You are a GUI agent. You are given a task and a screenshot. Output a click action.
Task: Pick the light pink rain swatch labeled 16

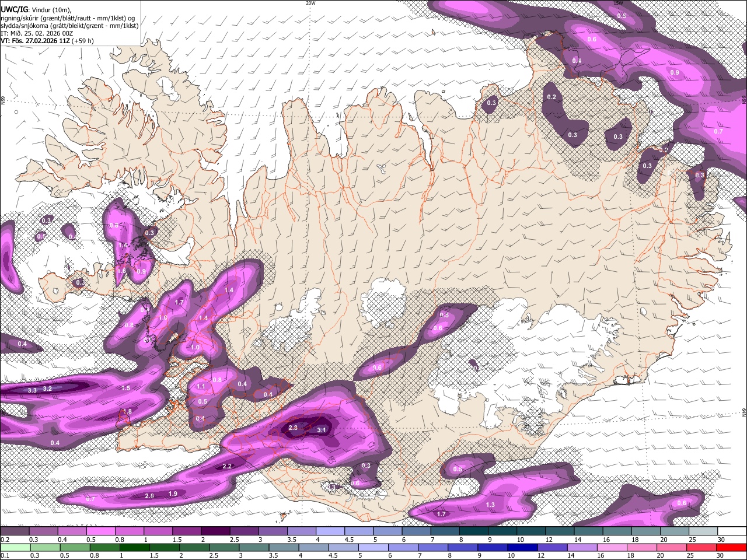point(613,547)
